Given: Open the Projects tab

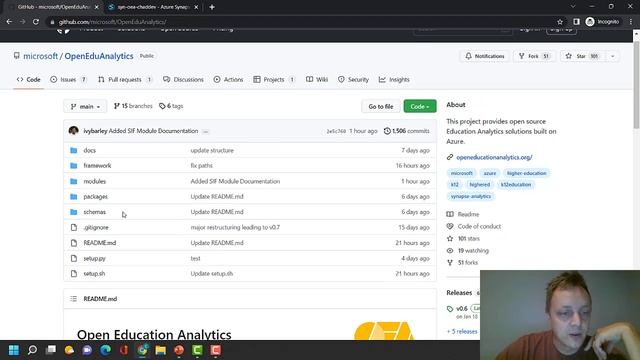Looking at the screenshot, I should point(274,80).
